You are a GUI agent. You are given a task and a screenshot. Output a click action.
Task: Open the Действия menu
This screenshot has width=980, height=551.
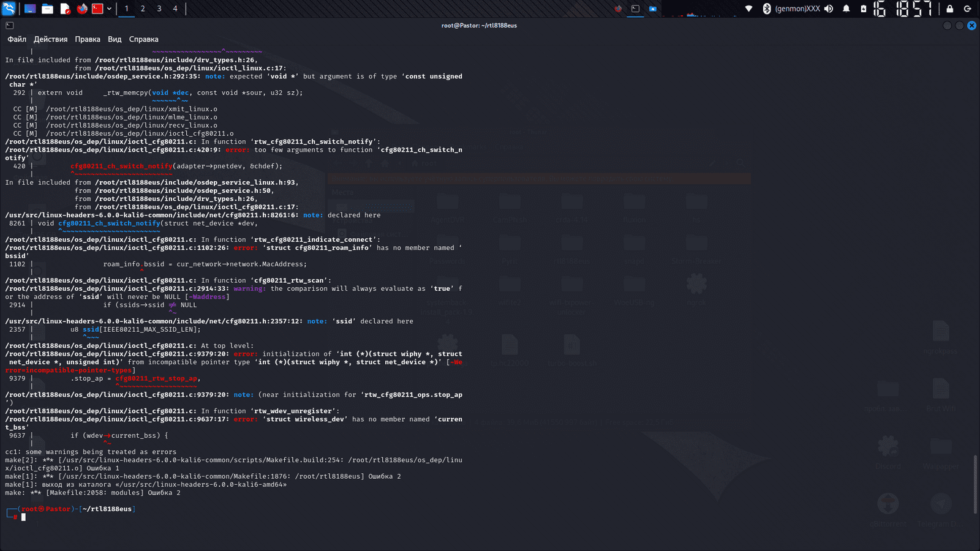point(50,39)
